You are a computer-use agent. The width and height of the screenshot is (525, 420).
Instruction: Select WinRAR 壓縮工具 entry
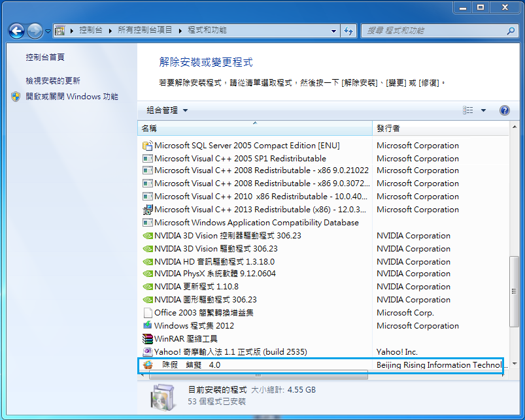pyautogui.click(x=186, y=339)
